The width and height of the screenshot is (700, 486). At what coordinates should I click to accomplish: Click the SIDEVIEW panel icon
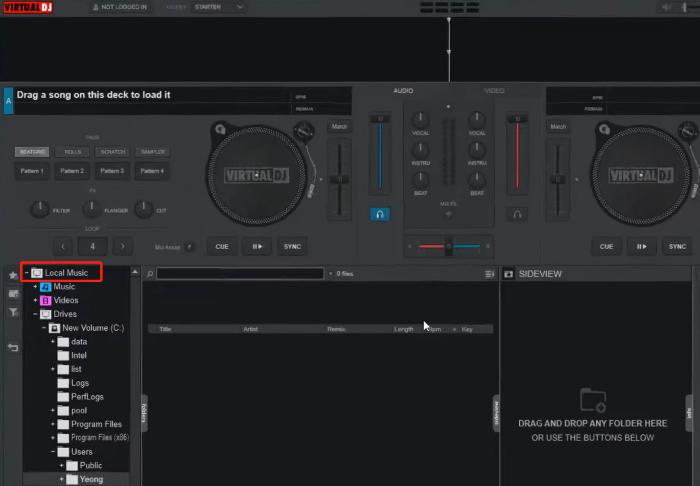[508, 274]
